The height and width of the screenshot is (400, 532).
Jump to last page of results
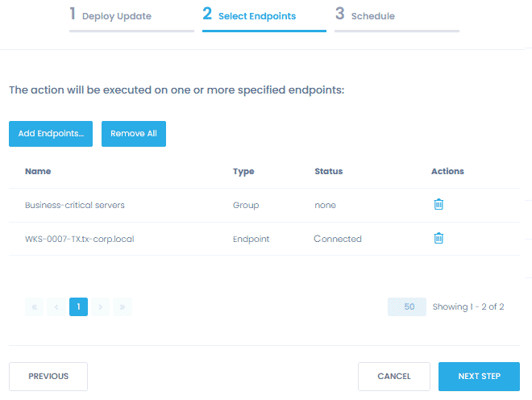[123, 306]
